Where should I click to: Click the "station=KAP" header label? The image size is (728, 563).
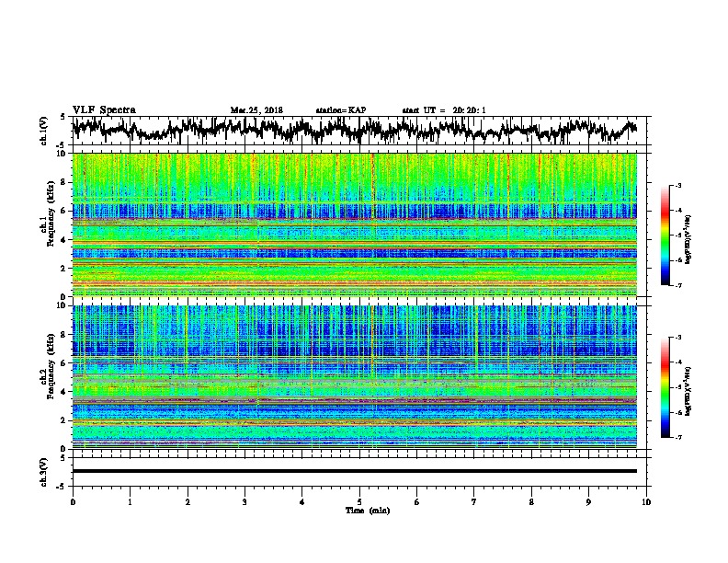coord(341,110)
